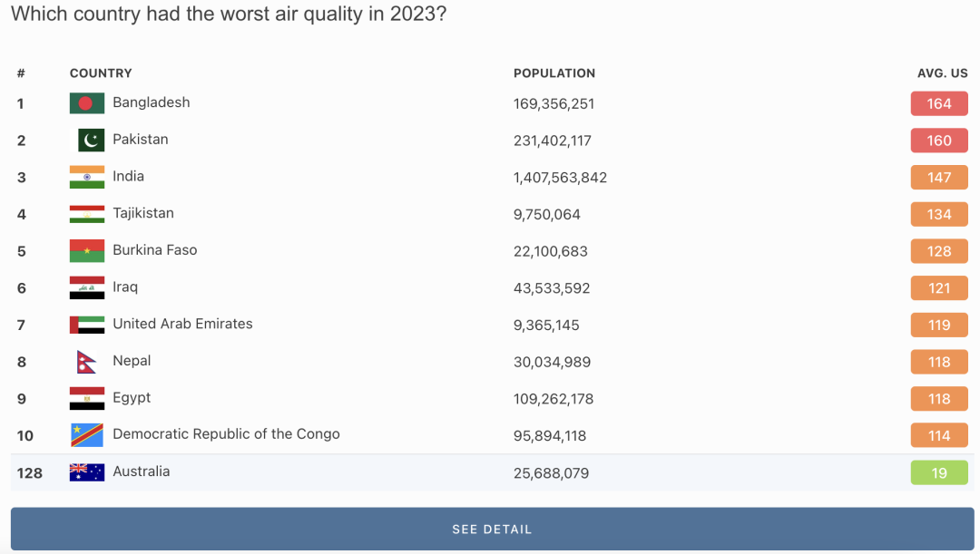Viewport: 980px width, 554px height.
Task: Click the Pakistan flag icon
Action: point(91,141)
